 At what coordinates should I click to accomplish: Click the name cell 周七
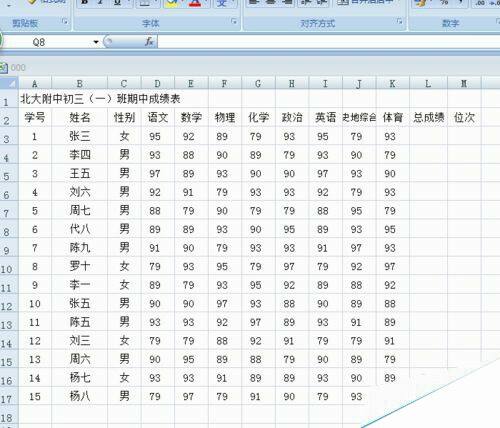79,211
